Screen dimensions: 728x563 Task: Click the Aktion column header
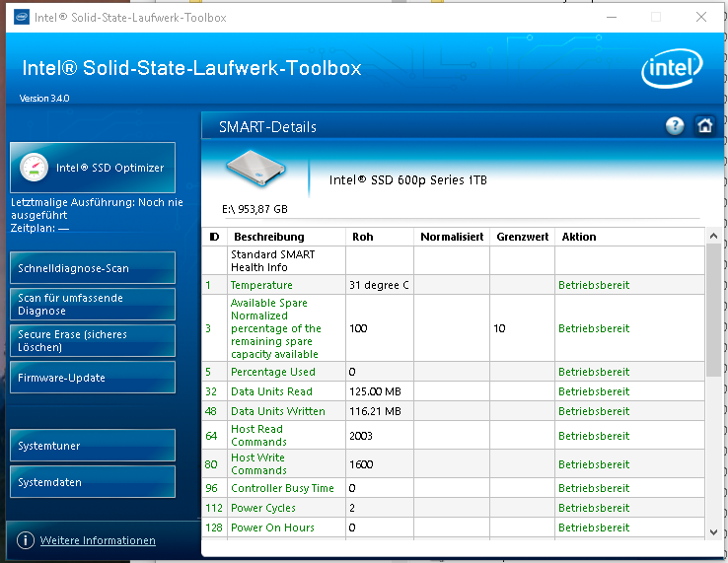[x=630, y=237]
